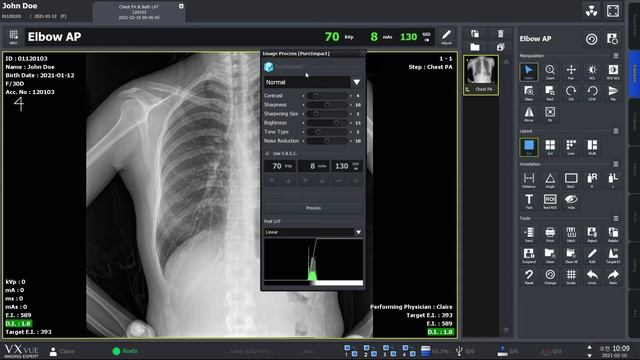Image resolution: width=640 pixels, height=360 pixels.
Task: Expand the Layout section menu
Action: (616, 131)
